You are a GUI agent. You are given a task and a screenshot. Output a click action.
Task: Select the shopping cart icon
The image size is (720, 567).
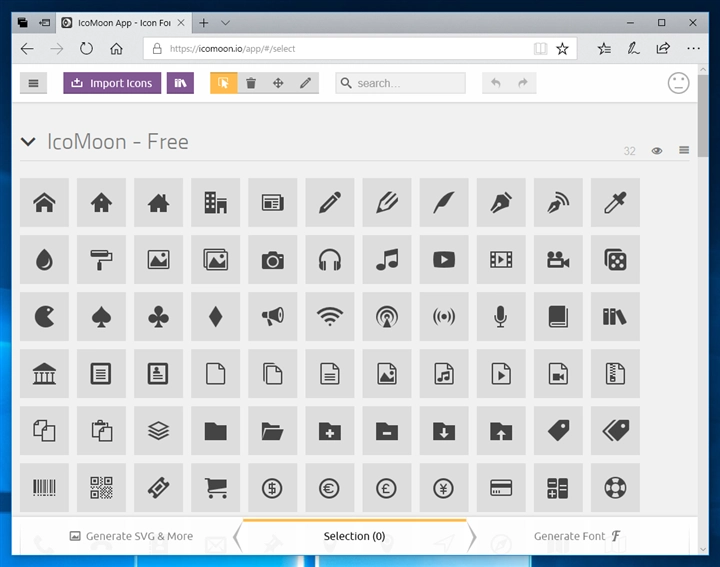215,488
